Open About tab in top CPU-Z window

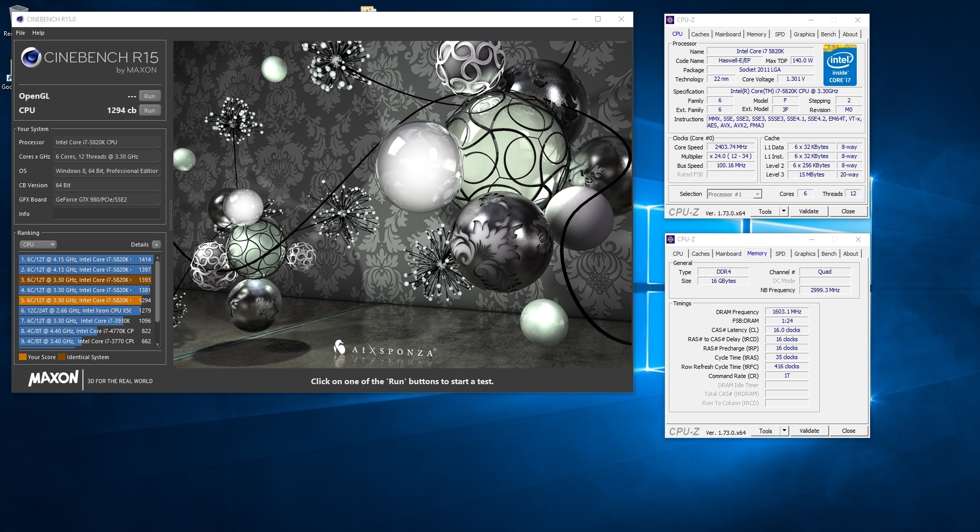point(850,34)
